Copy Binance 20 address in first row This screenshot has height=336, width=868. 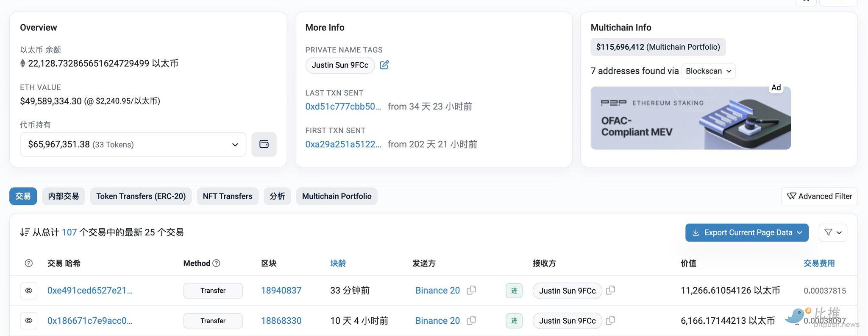[471, 290]
